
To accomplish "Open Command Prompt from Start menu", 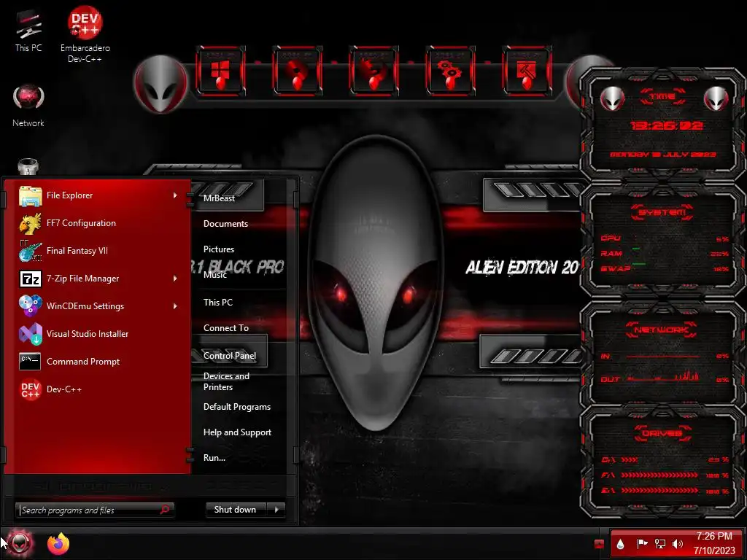I will click(98, 362).
